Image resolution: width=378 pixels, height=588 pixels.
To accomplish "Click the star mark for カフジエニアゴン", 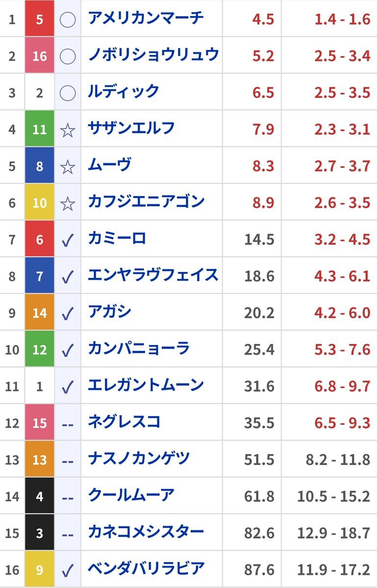I will point(67,203).
